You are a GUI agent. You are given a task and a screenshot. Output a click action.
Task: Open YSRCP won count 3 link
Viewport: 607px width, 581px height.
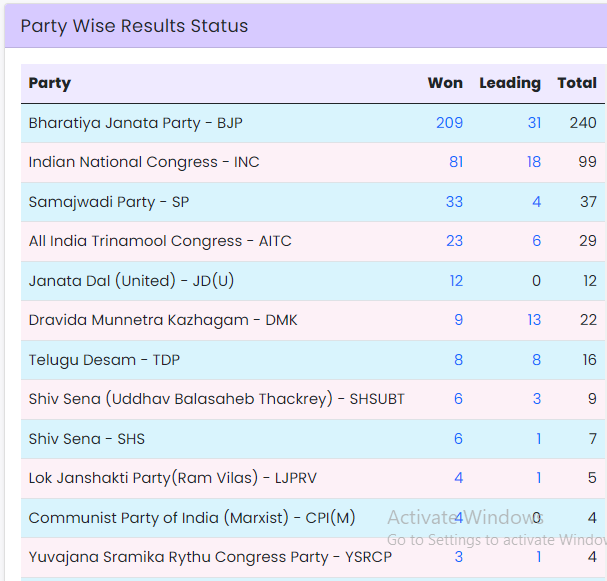click(458, 557)
